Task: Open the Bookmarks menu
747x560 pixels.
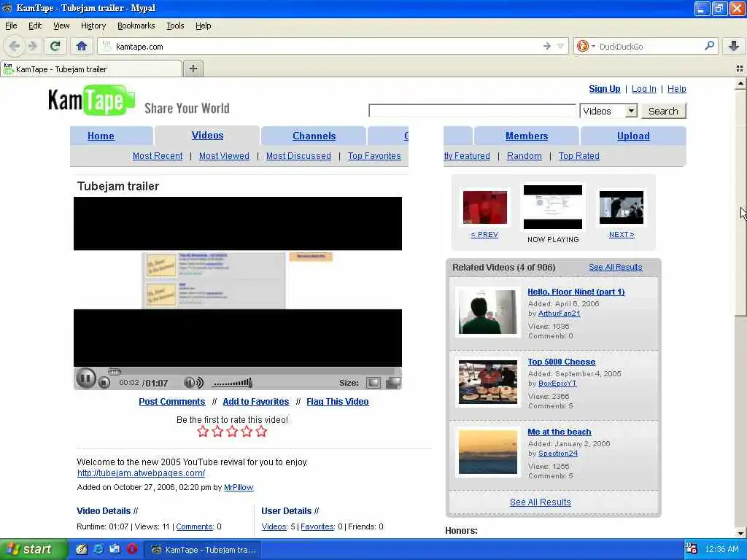Action: click(x=136, y=26)
